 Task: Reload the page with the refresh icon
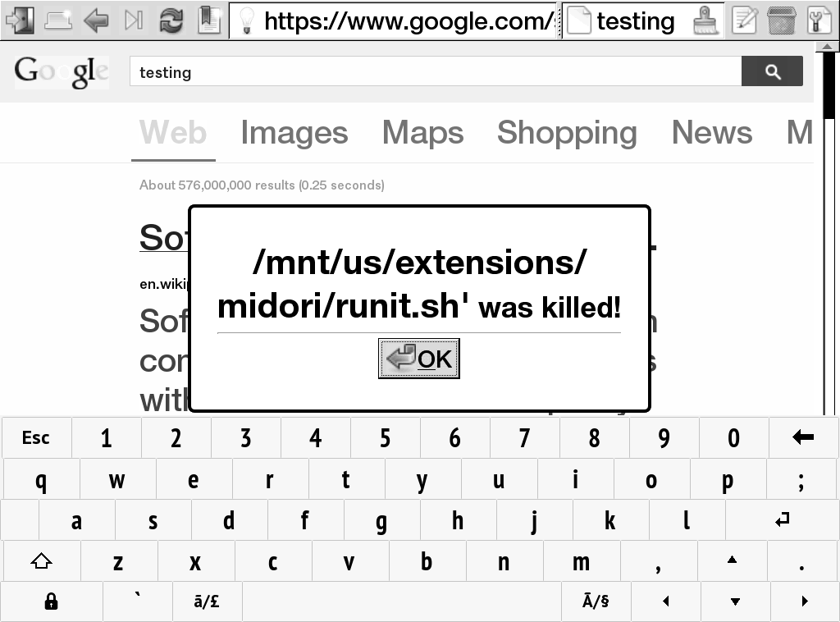[x=171, y=20]
